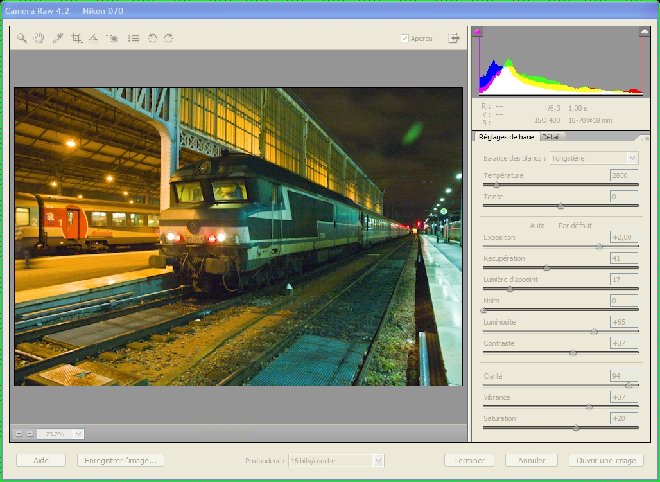The width and height of the screenshot is (660, 482).
Task: Click Ouvrir une image button
Action: pos(606,460)
